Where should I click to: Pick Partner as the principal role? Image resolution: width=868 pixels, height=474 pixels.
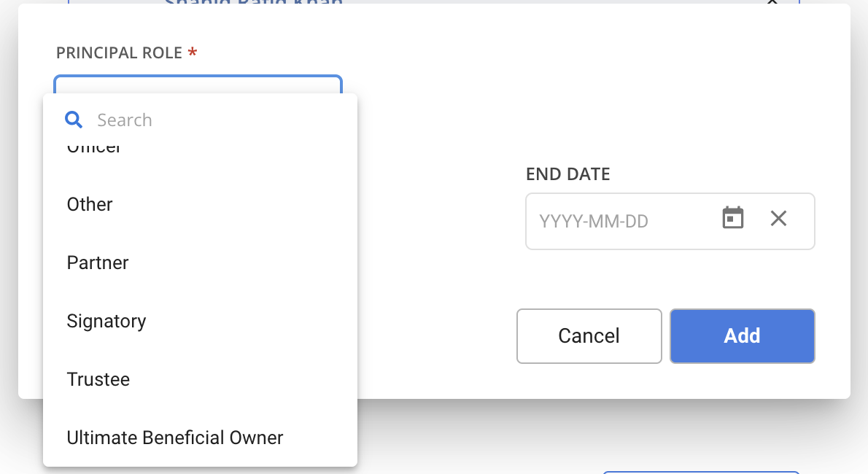pos(98,263)
